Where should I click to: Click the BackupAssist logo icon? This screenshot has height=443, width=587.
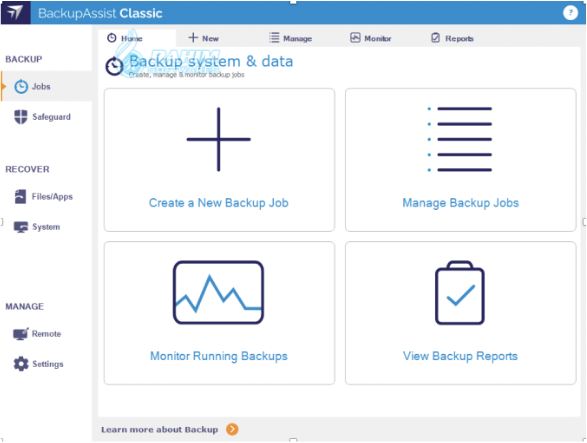tap(15, 12)
